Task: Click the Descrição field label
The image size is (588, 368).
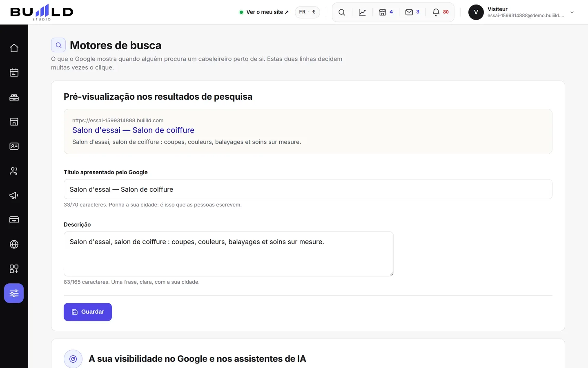Action: click(77, 224)
